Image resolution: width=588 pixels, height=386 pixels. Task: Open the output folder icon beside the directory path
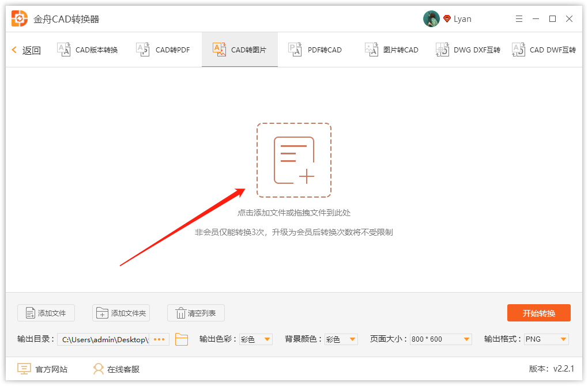coord(182,339)
